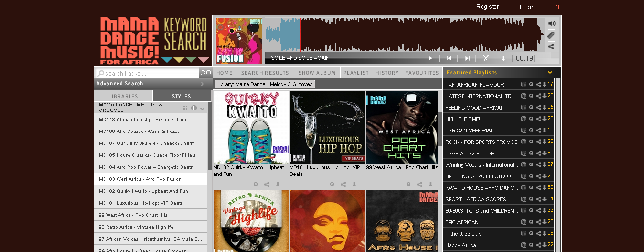644x252 pixels.
Task: Collapse the Featured Playlists dropdown
Action: click(550, 73)
